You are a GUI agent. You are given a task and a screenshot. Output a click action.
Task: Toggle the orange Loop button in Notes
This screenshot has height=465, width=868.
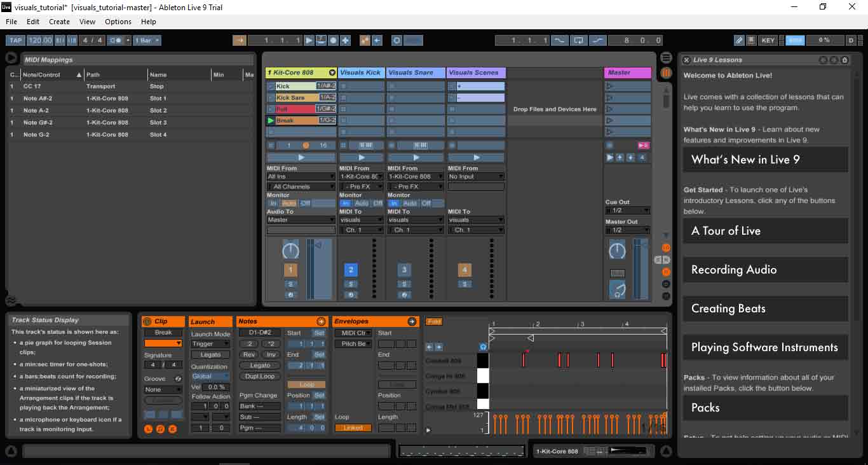[306, 385]
